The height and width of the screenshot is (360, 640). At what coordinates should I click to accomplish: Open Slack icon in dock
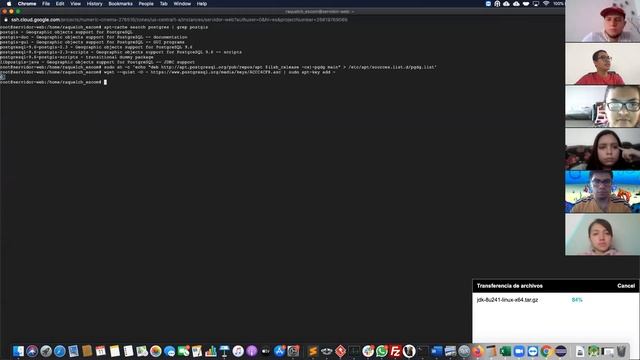click(368, 351)
